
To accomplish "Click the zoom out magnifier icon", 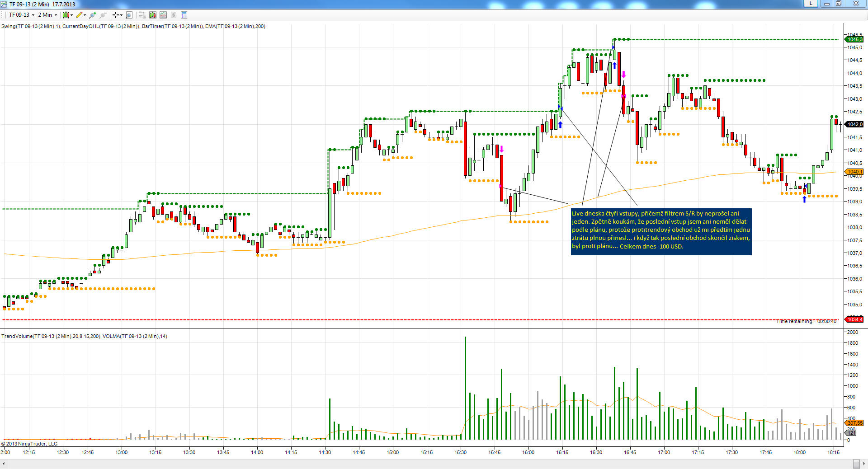I will click(103, 15).
